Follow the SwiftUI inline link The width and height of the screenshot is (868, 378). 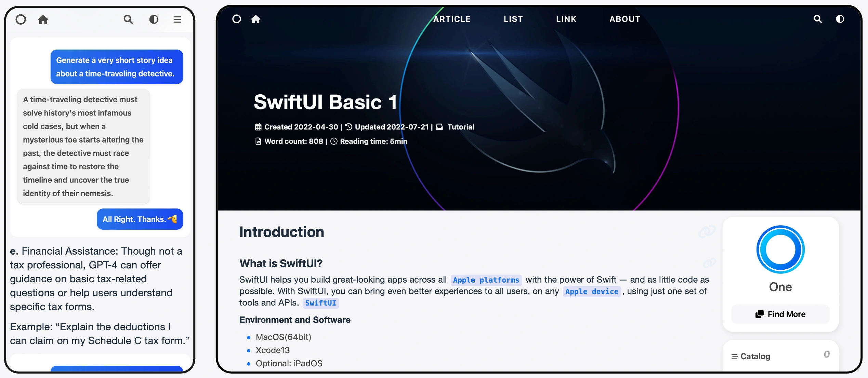tap(320, 303)
